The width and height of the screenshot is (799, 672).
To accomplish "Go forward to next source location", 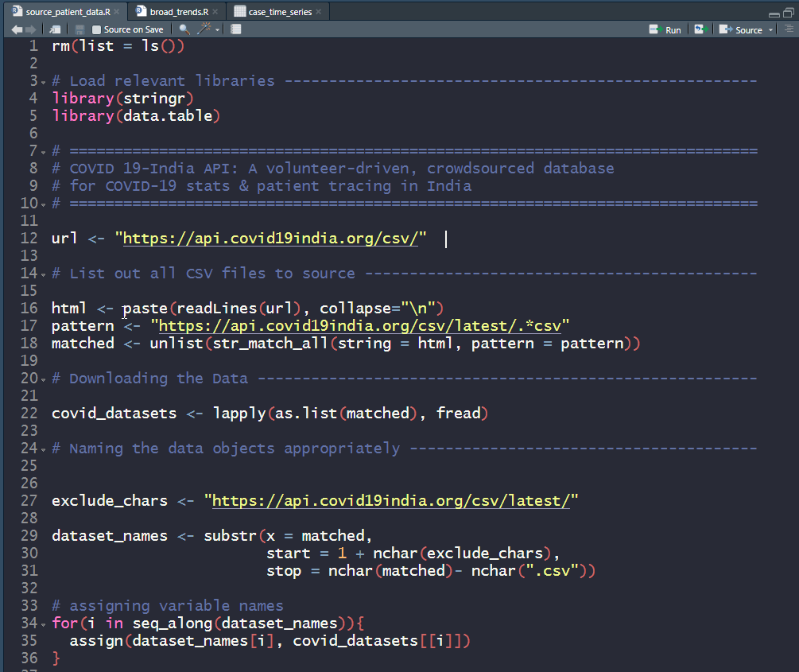I will (31, 29).
